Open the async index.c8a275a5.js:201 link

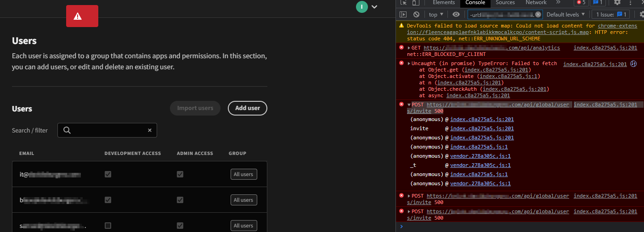coord(478,95)
